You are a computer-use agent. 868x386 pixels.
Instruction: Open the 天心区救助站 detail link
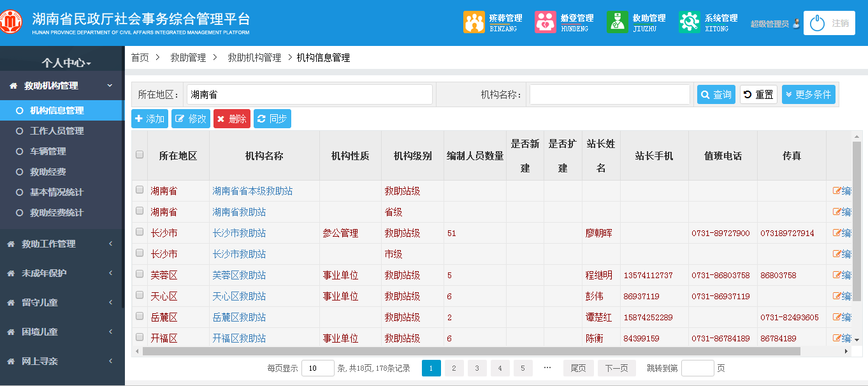(240, 295)
